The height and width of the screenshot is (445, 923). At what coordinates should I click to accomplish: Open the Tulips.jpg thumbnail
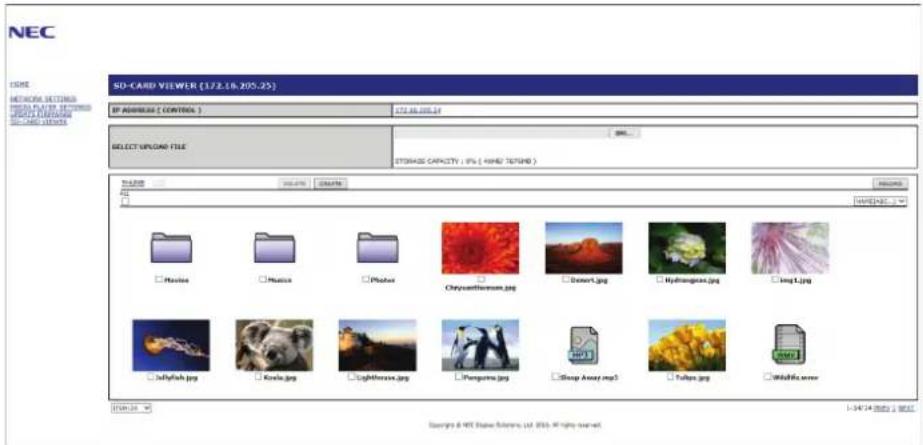[x=687, y=345]
